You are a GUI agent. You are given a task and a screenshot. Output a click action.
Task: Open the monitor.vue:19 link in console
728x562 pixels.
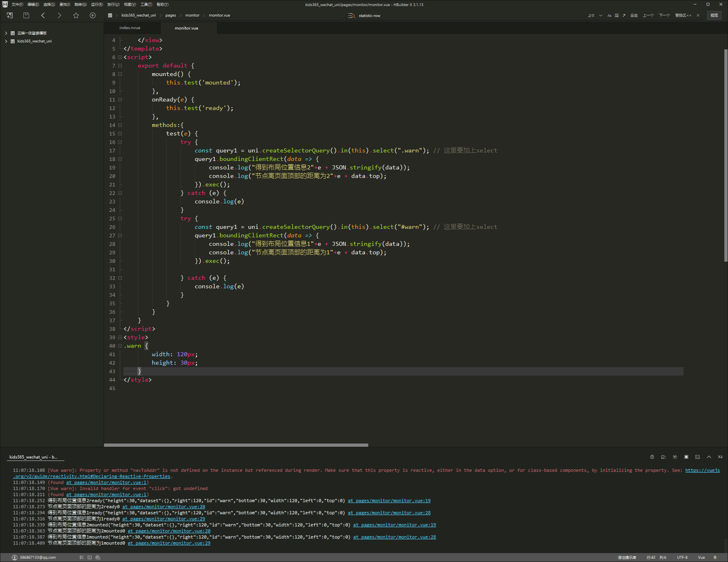coord(389,501)
